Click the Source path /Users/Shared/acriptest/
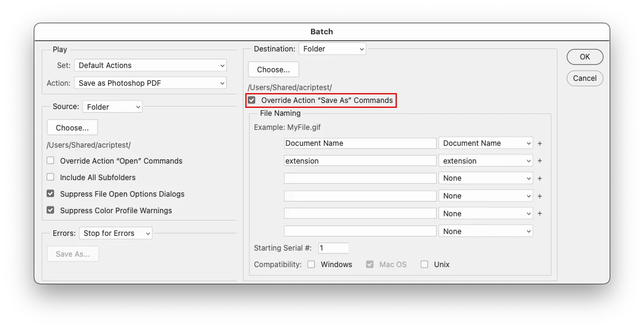This screenshot has height=329, width=644. (89, 145)
